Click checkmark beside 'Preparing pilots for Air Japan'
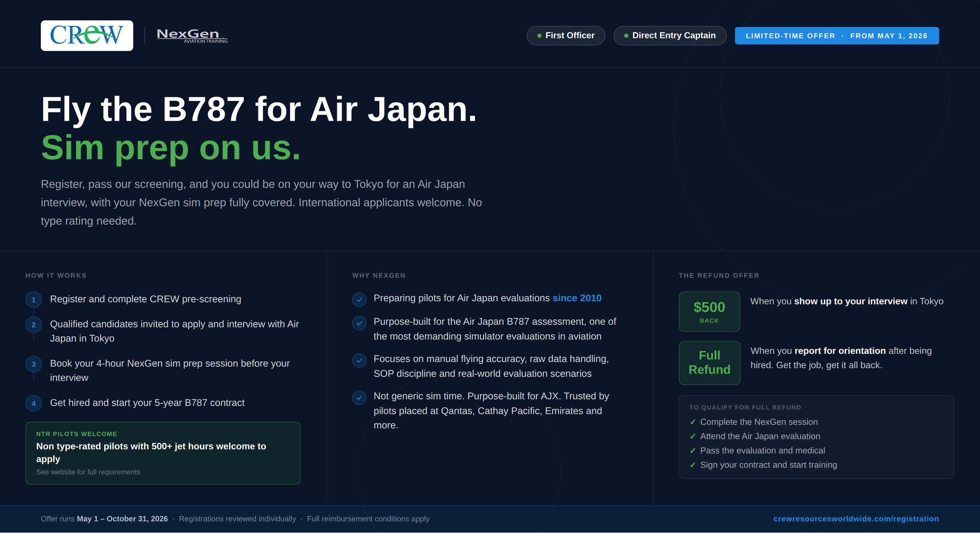 (359, 300)
